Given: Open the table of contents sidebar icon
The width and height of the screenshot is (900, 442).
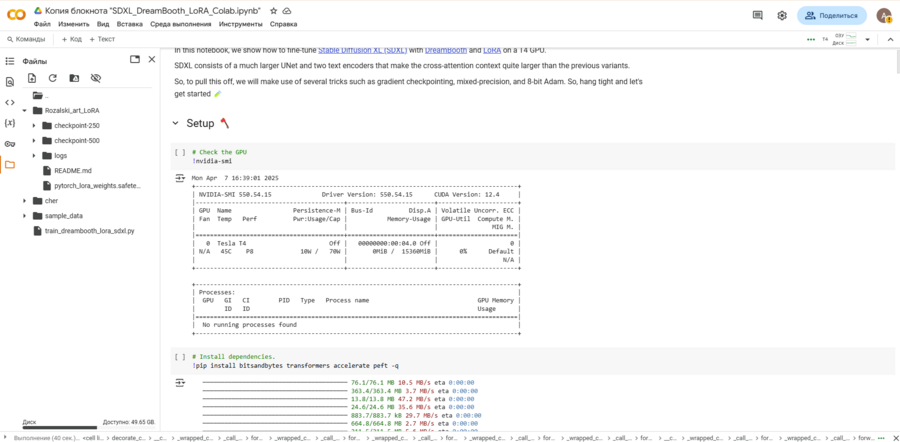Looking at the screenshot, I should click(9, 61).
